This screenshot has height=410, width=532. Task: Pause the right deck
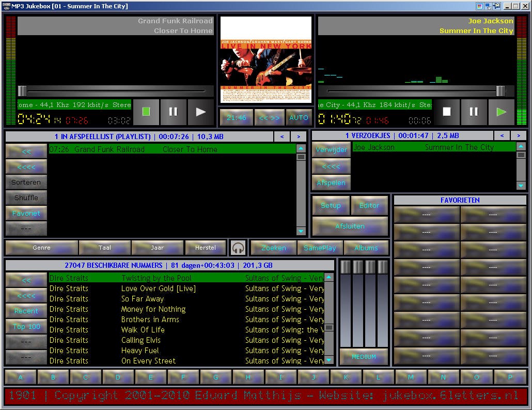(474, 112)
